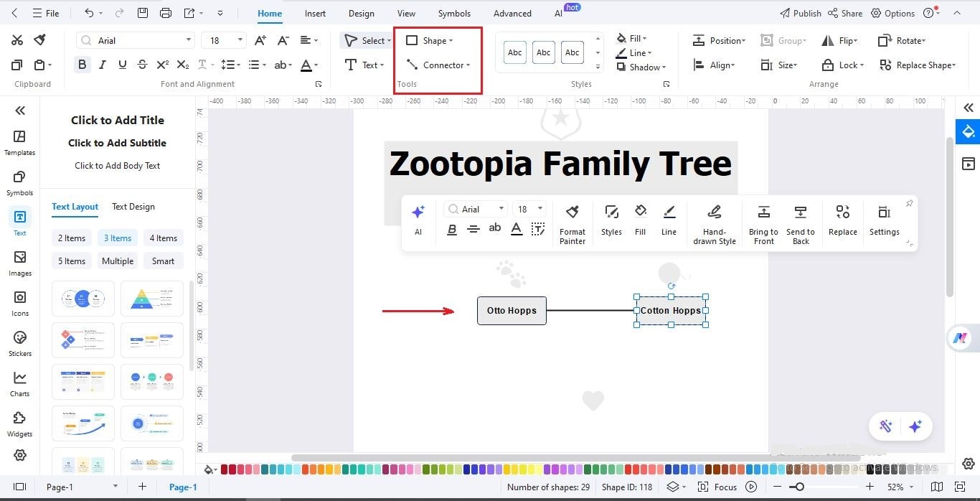Click Format Painter in floating toolbar

point(573,223)
